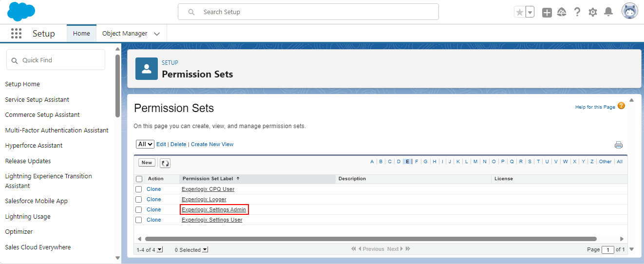Clone the Experlogix Logger permission set

154,199
